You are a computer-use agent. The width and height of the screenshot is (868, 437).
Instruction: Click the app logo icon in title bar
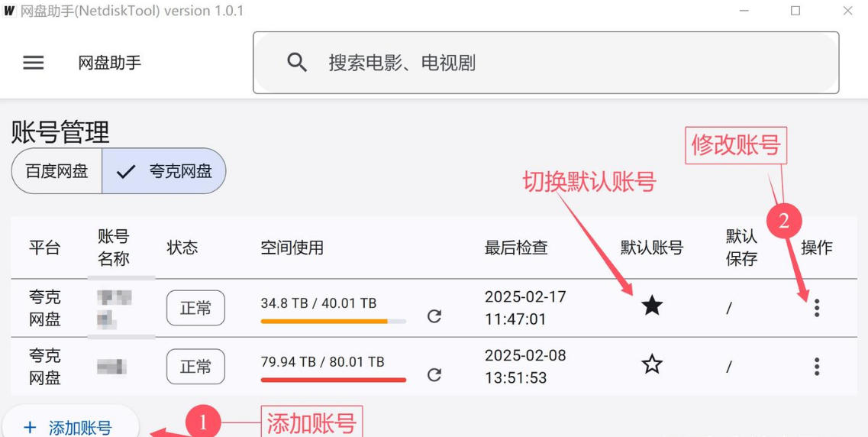pyautogui.click(x=9, y=11)
